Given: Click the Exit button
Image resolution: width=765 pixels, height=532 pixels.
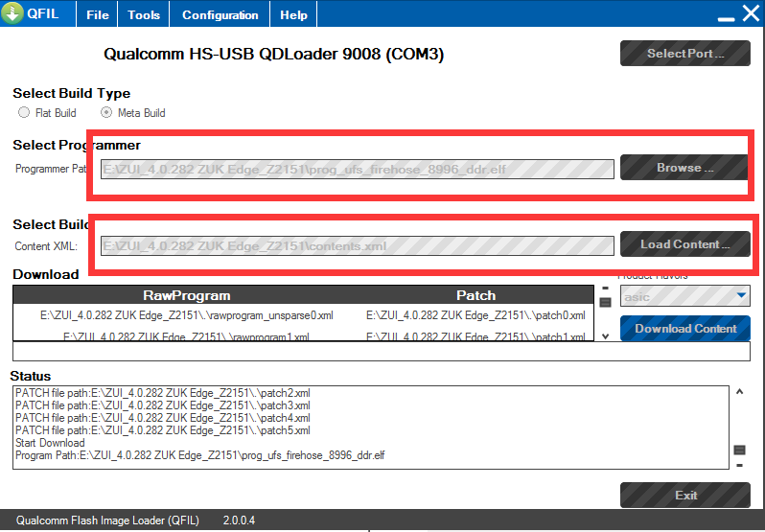Looking at the screenshot, I should [685, 496].
